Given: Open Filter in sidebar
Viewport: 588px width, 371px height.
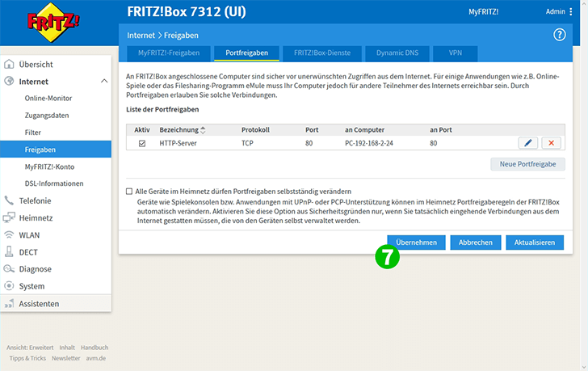Looking at the screenshot, I should (x=33, y=133).
